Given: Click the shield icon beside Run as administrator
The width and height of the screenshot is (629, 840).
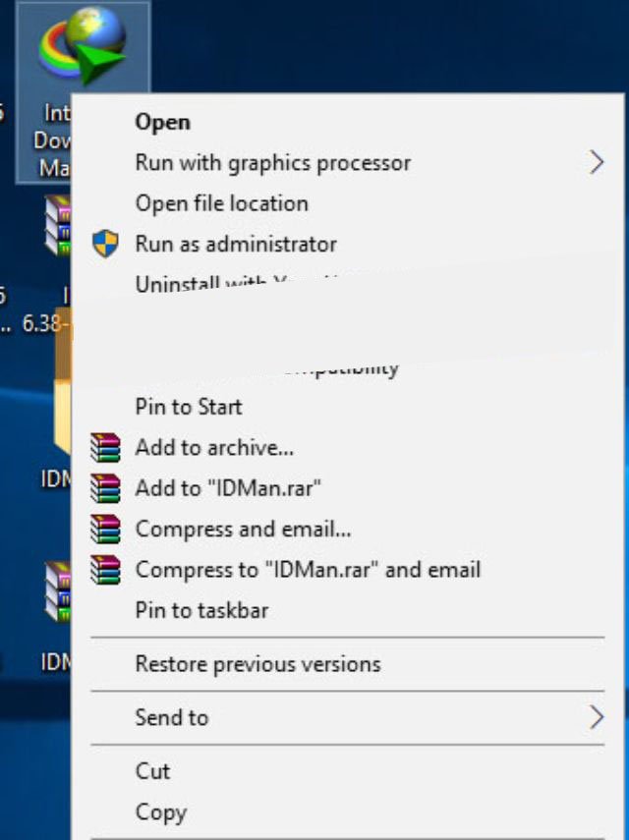Looking at the screenshot, I should point(105,244).
